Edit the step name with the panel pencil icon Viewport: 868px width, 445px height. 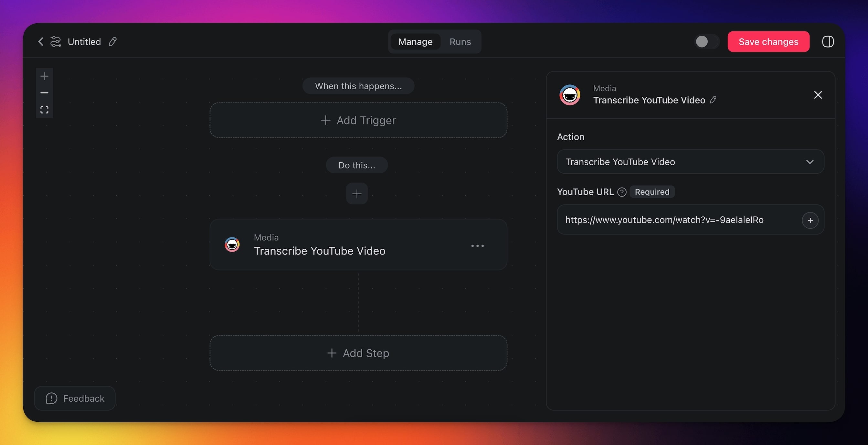[x=713, y=100]
